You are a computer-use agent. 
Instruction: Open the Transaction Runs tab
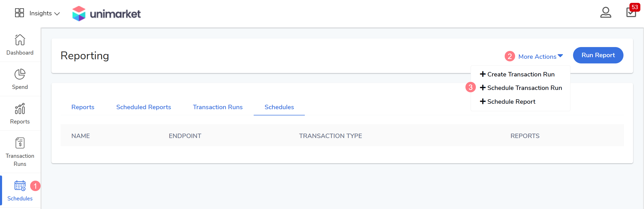tap(218, 107)
